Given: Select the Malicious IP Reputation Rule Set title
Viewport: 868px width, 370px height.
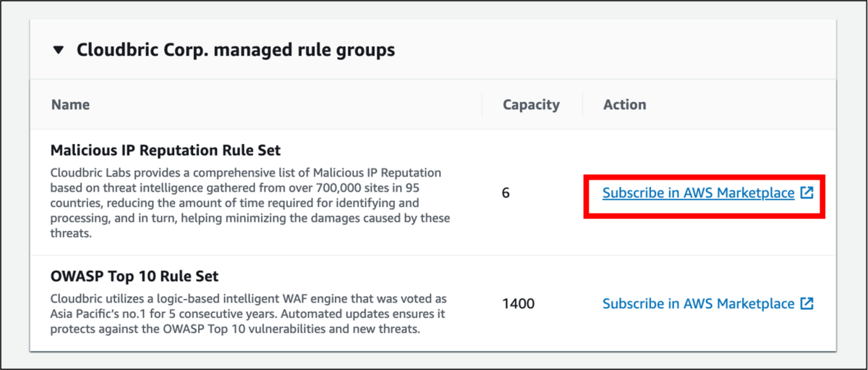Looking at the screenshot, I should (166, 151).
